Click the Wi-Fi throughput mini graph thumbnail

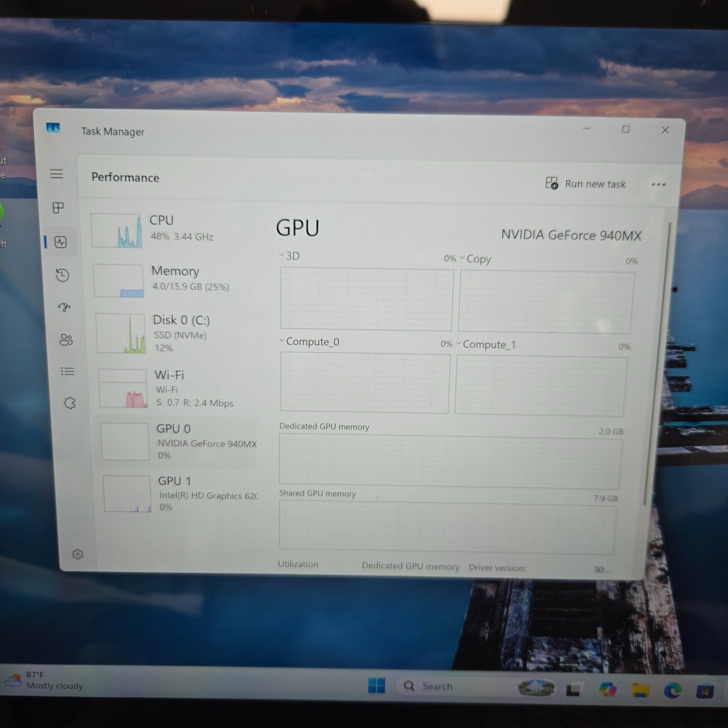pyautogui.click(x=123, y=388)
